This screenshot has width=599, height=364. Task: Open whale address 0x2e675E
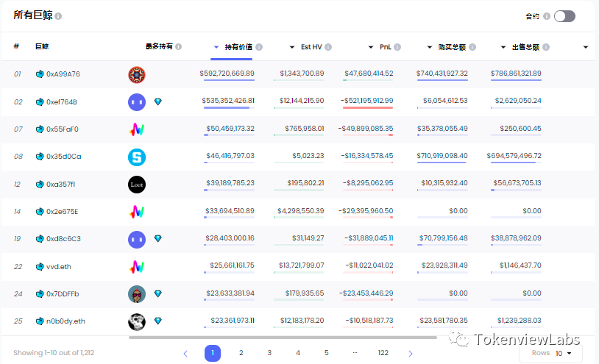tap(62, 211)
